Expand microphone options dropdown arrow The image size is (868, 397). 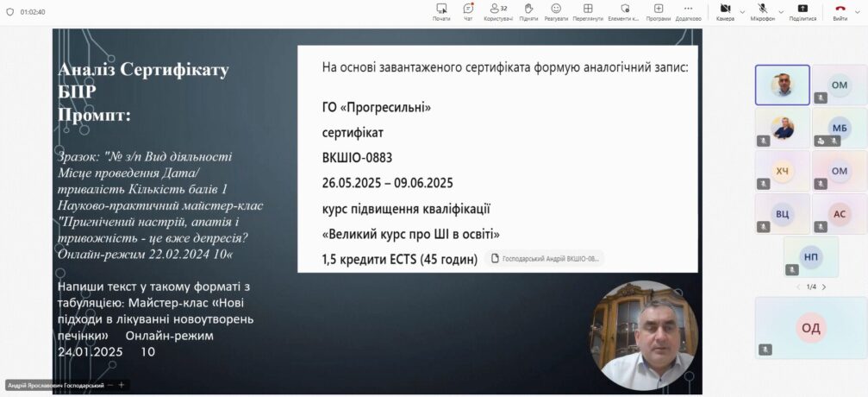[x=781, y=11]
